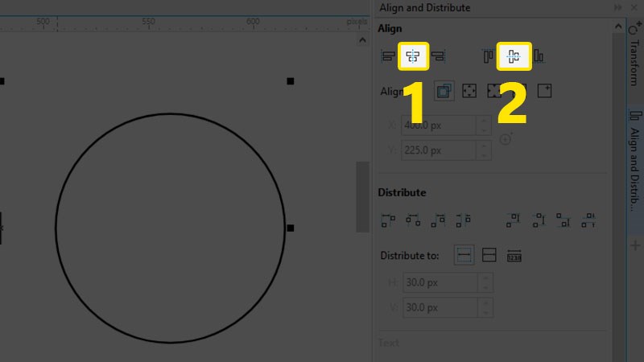The image size is (644, 362).
Task: Distribute space horizontally between objects
Action: pos(464,220)
